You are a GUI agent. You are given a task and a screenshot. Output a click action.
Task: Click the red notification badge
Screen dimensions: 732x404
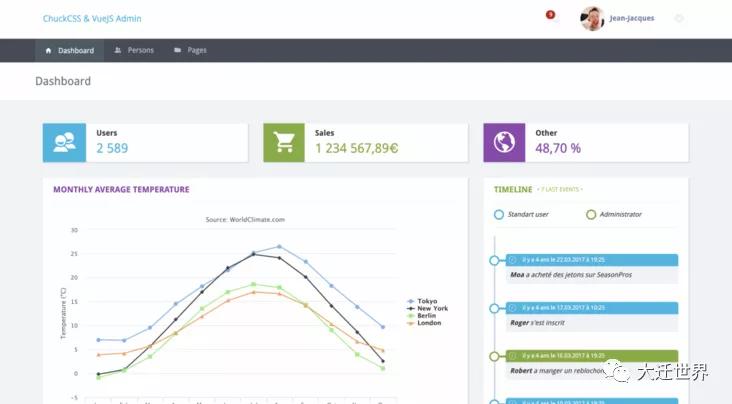(550, 14)
